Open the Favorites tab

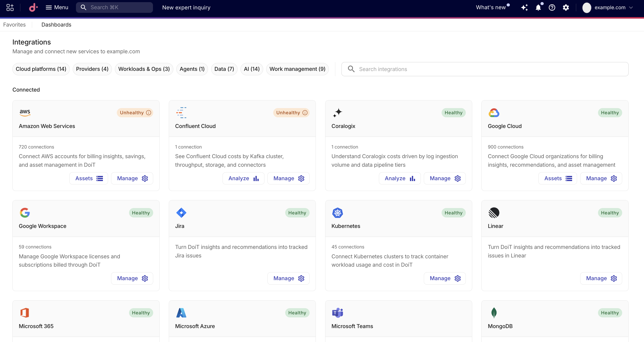pos(14,25)
